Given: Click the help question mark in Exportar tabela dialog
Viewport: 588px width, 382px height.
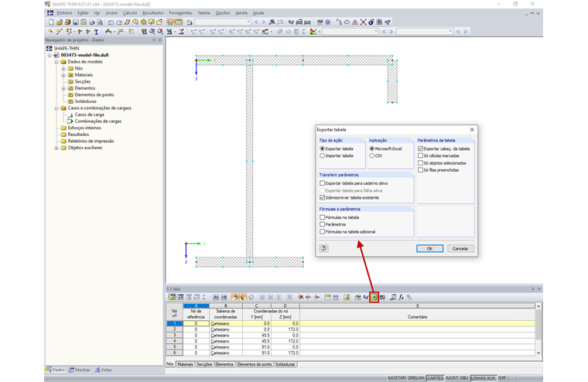Looking at the screenshot, I should point(323,248).
